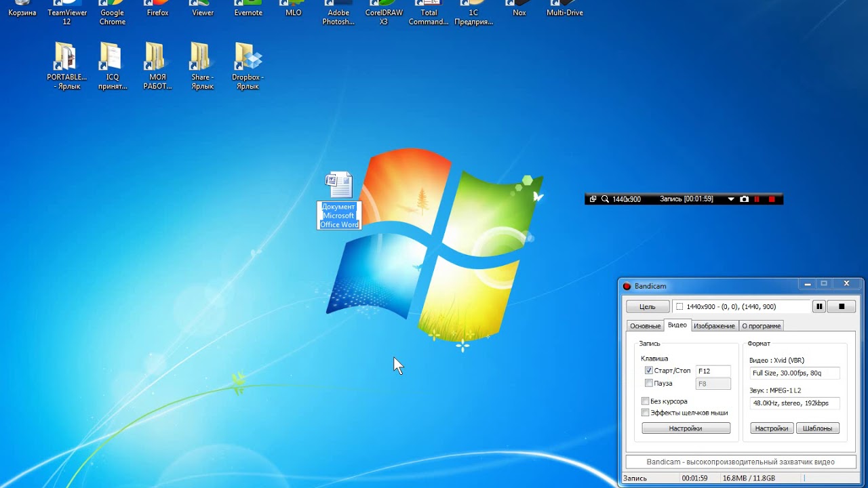Switch to the Основные tab
Image resolution: width=868 pixels, height=488 pixels.
(645, 326)
